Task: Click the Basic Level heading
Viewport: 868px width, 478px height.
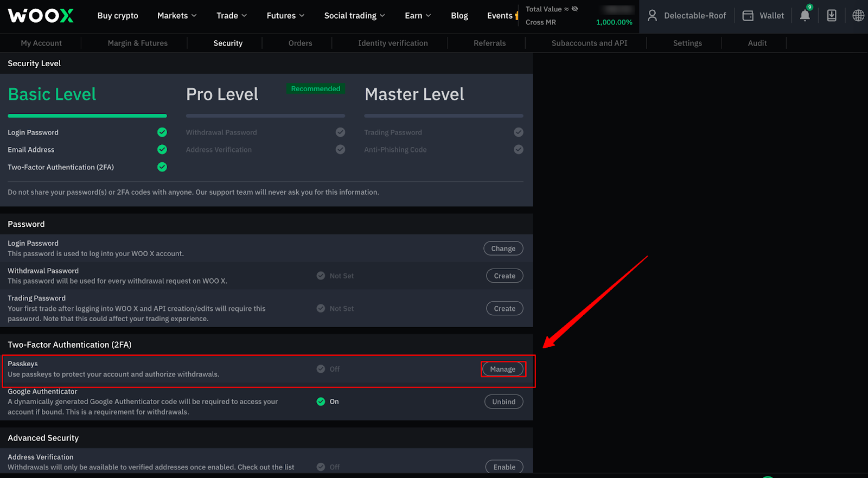Action: pos(52,94)
